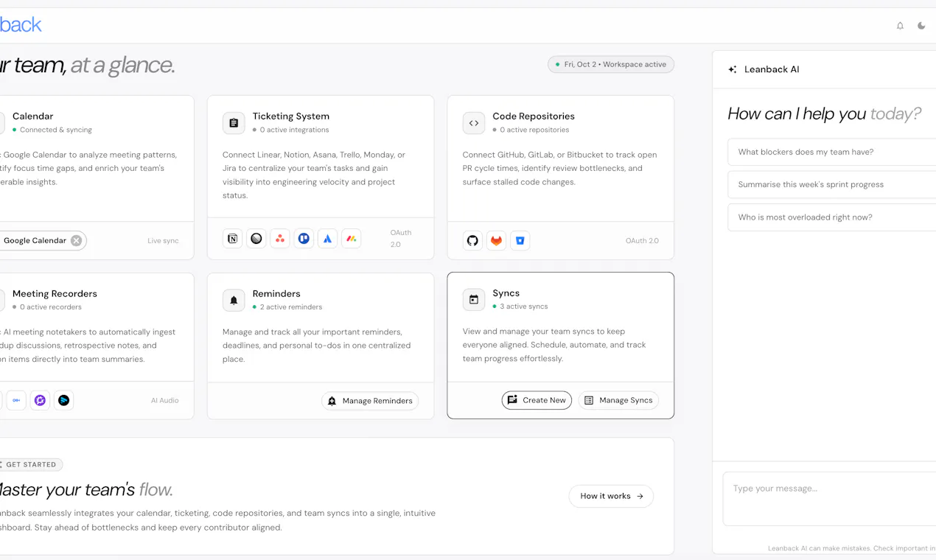Screen dimensions: 936x560
Task: Pick the Trello integration icon
Action: pyautogui.click(x=304, y=239)
